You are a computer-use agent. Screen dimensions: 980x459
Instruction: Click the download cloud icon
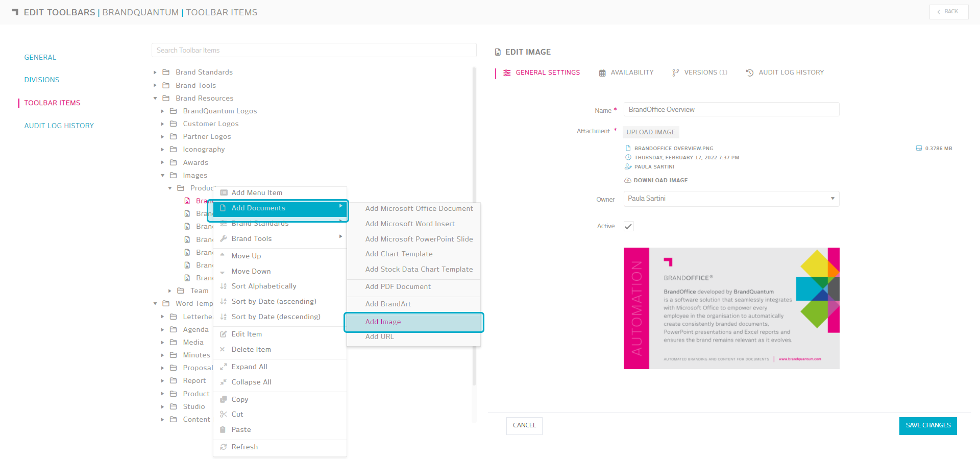pyautogui.click(x=628, y=180)
